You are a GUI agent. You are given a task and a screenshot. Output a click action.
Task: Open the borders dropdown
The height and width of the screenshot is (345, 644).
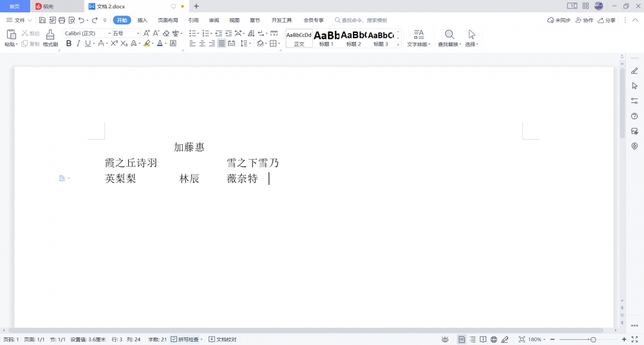click(279, 44)
